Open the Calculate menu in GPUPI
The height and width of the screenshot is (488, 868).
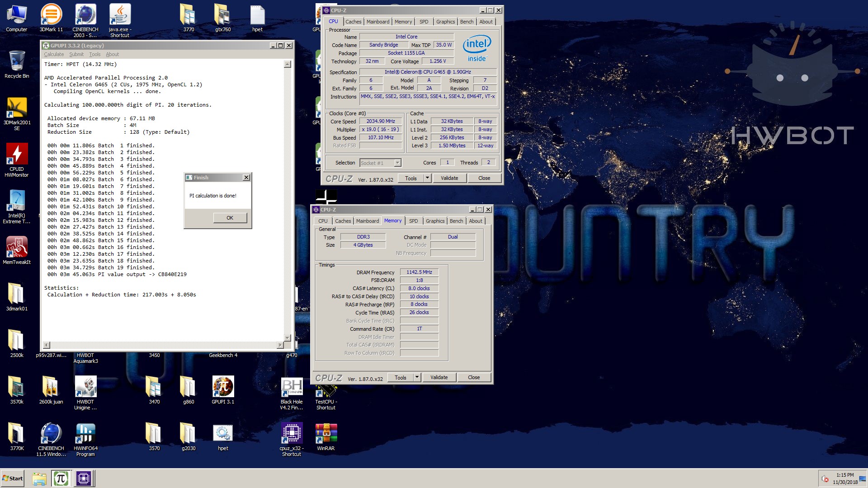(x=54, y=54)
